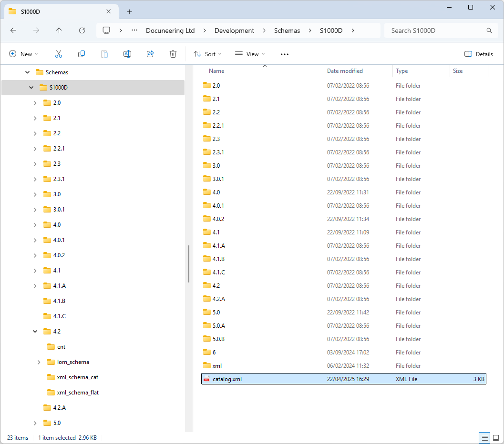This screenshot has height=444, width=504.
Task: Open a new tab with plus button
Action: pos(129,11)
